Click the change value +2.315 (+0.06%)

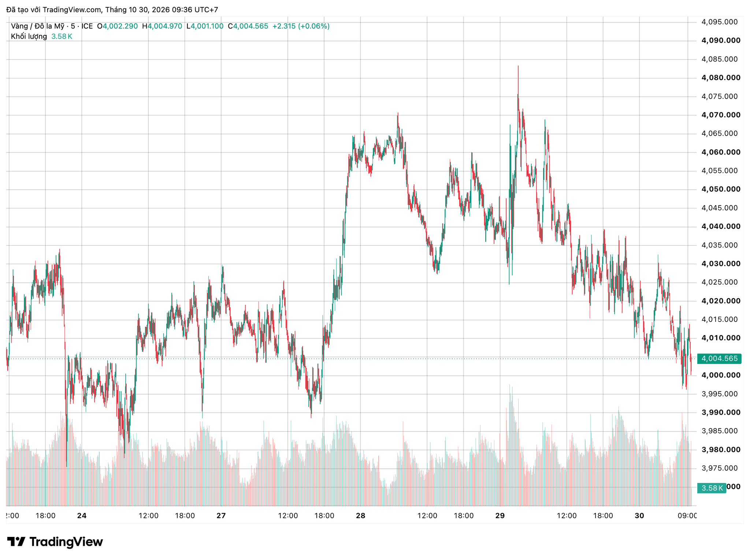click(x=301, y=26)
